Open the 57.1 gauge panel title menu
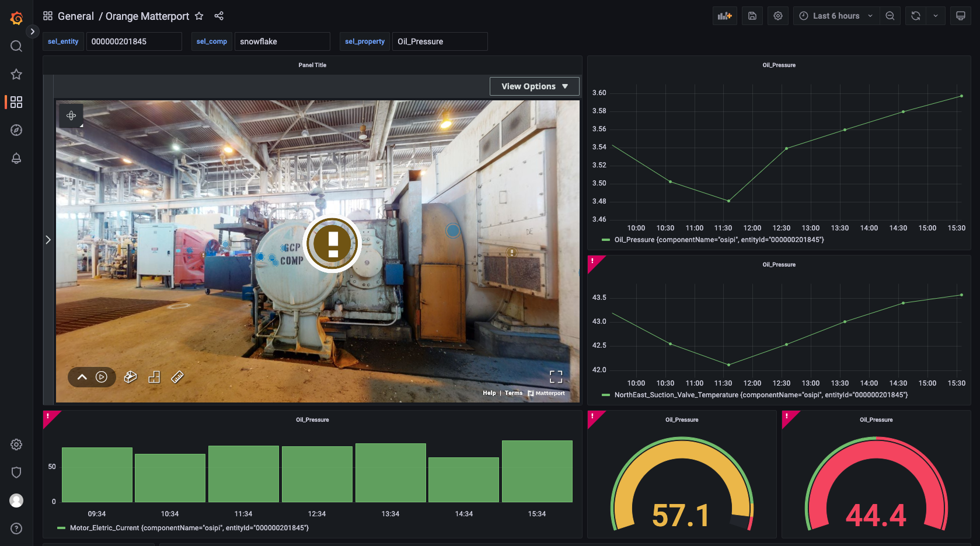Screen dimensions: 980x546 tap(682, 420)
